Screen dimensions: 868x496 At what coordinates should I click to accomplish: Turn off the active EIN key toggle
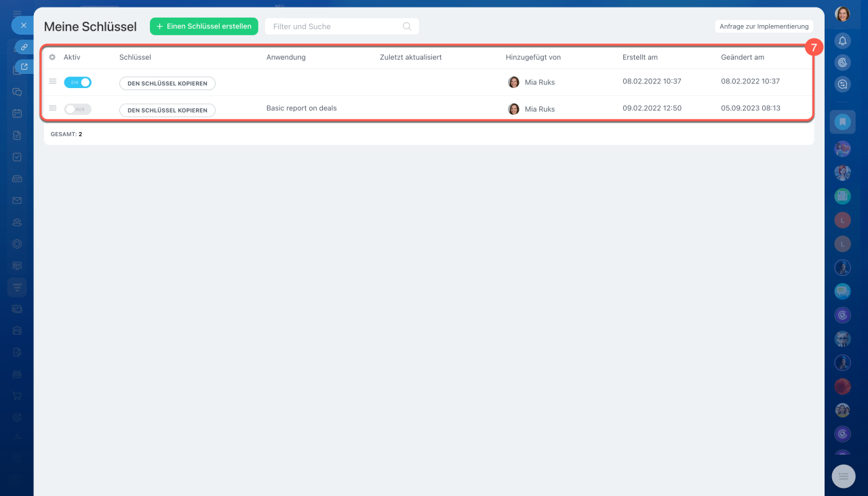(x=77, y=83)
